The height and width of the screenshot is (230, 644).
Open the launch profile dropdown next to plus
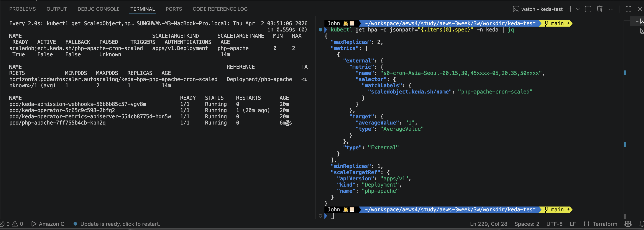[x=578, y=9]
